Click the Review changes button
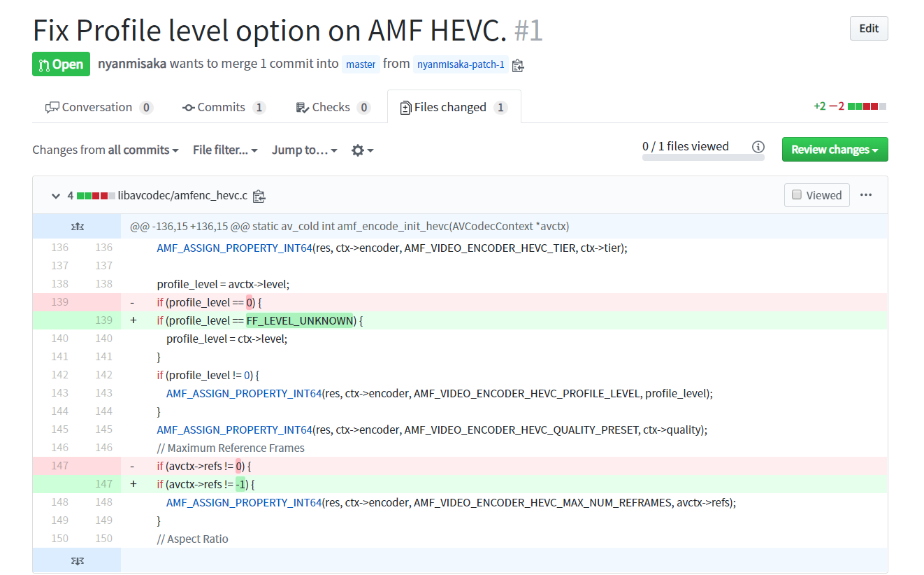The width and height of the screenshot is (924, 575). (835, 150)
